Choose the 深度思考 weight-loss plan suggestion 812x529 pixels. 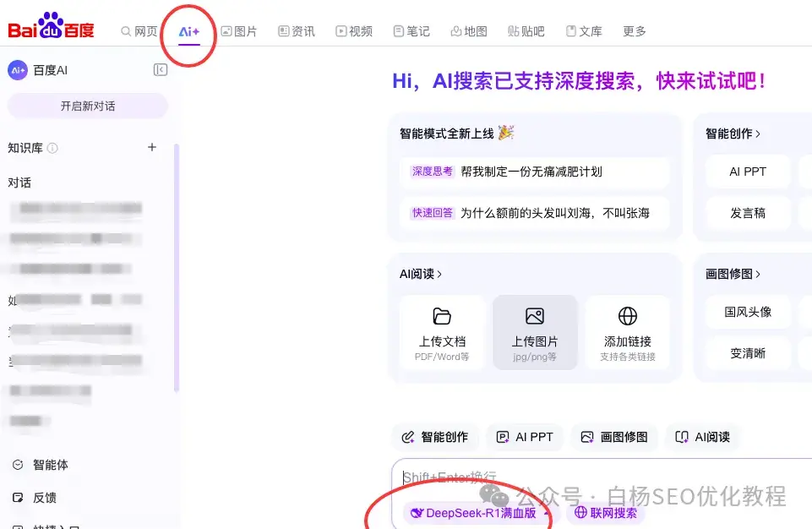click(534, 172)
